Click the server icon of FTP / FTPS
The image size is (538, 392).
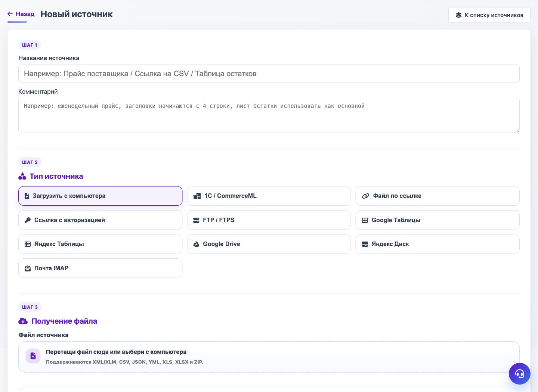pos(196,220)
